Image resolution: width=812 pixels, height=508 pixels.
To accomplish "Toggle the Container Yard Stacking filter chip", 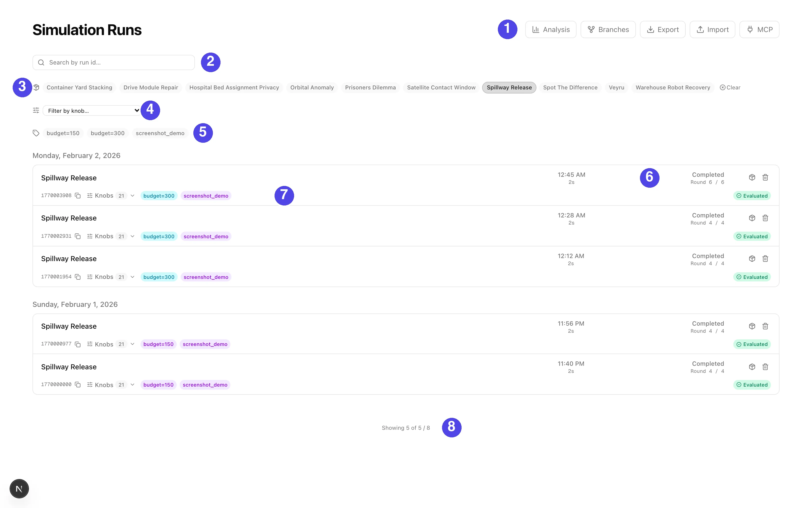I will click(x=79, y=87).
